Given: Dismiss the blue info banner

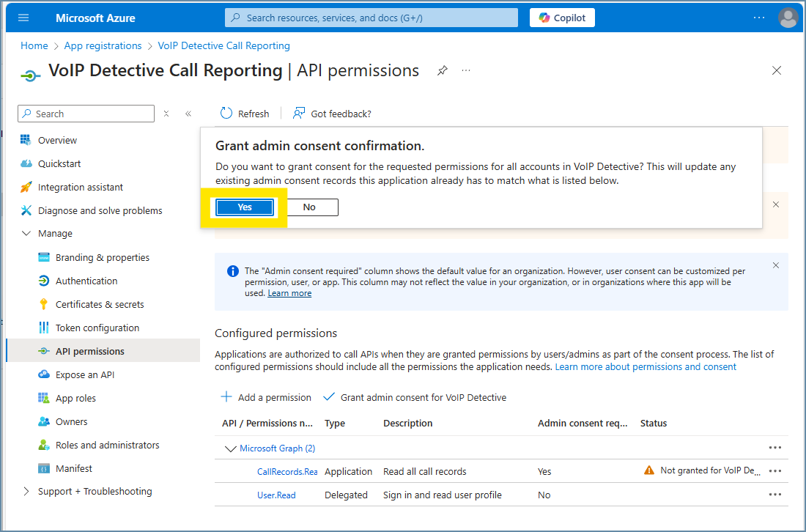Looking at the screenshot, I should (776, 265).
